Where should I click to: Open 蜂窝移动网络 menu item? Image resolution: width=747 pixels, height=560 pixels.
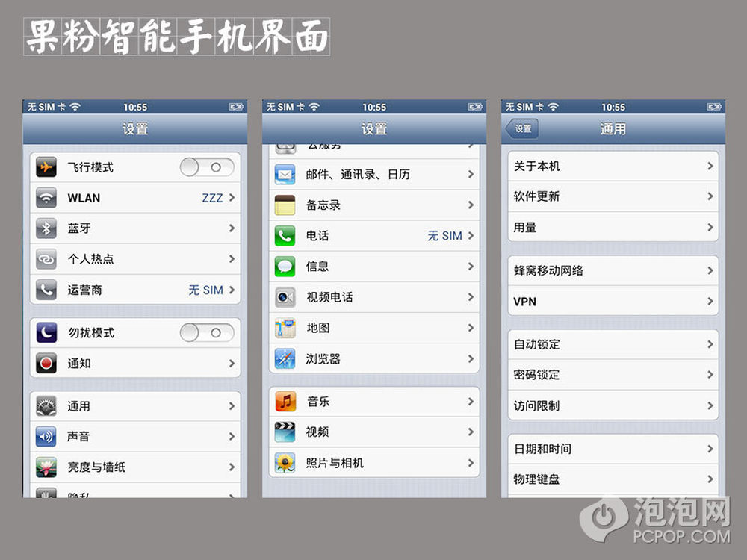coord(613,270)
